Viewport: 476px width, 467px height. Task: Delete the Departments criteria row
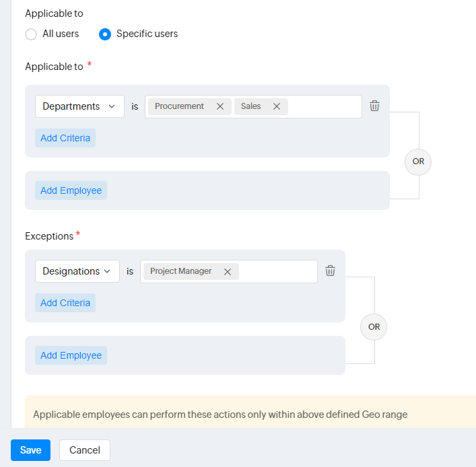tap(375, 106)
